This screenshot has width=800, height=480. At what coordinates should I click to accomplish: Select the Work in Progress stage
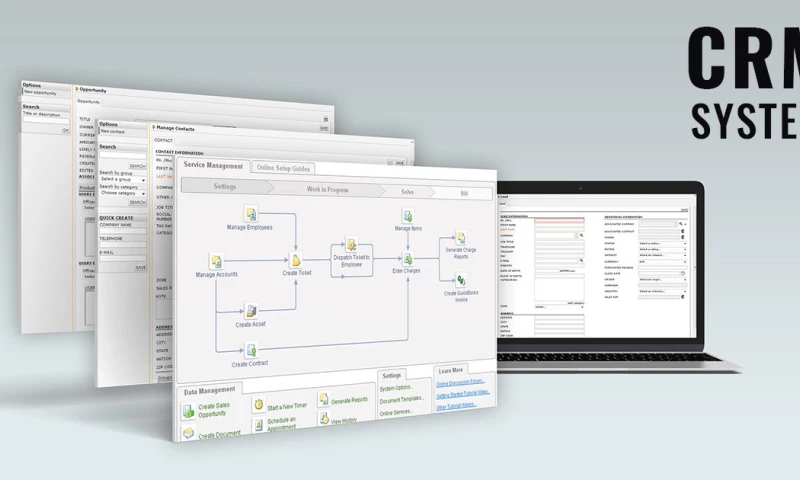[327, 189]
